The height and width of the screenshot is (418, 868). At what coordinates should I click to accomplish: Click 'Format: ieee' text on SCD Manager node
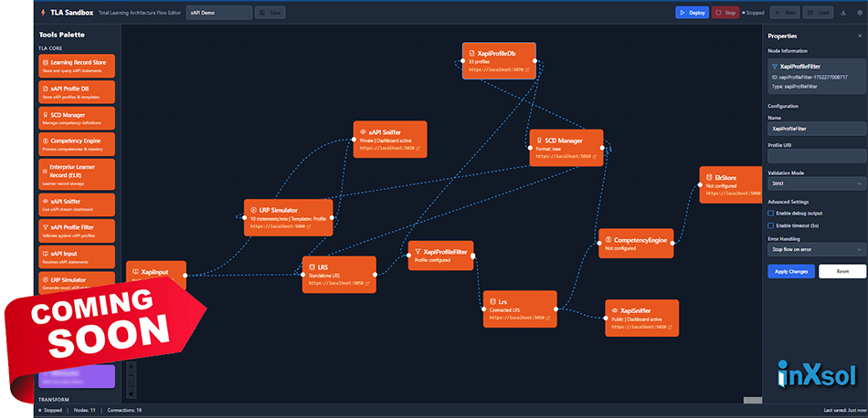(x=548, y=149)
